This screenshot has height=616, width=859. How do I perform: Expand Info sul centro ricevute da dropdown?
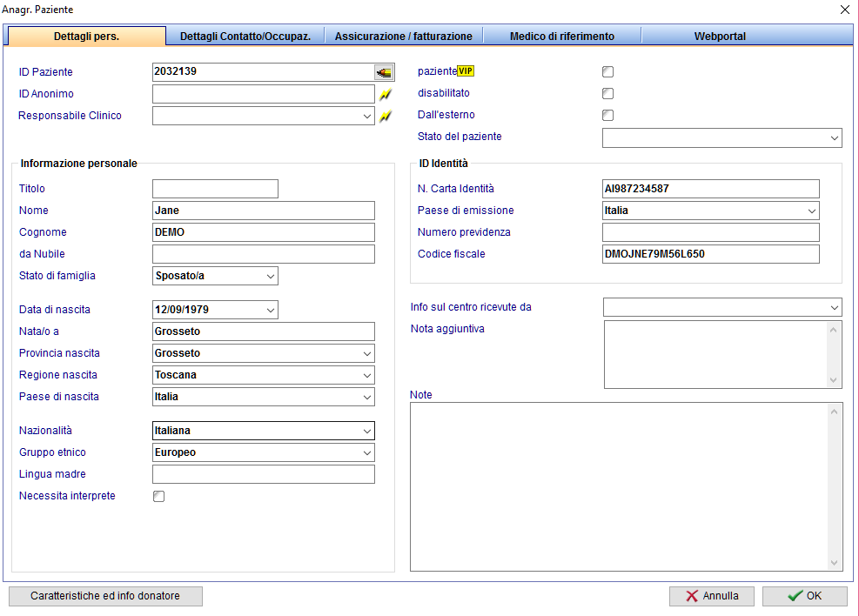point(835,308)
